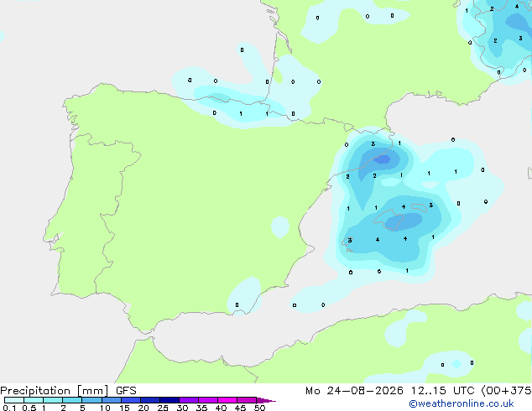The image size is (532, 411).
Task: Click the "30" legend value
Action: coord(182,408)
